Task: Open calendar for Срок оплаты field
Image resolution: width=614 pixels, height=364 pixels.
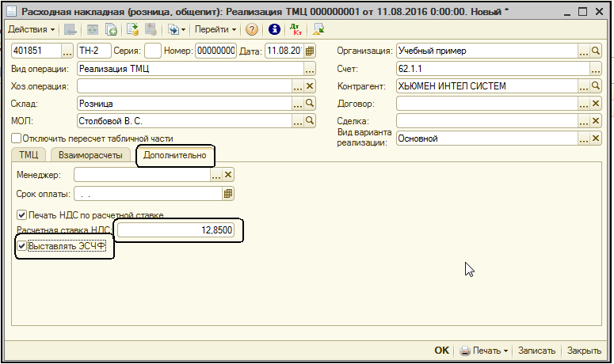Action: pyautogui.click(x=228, y=193)
